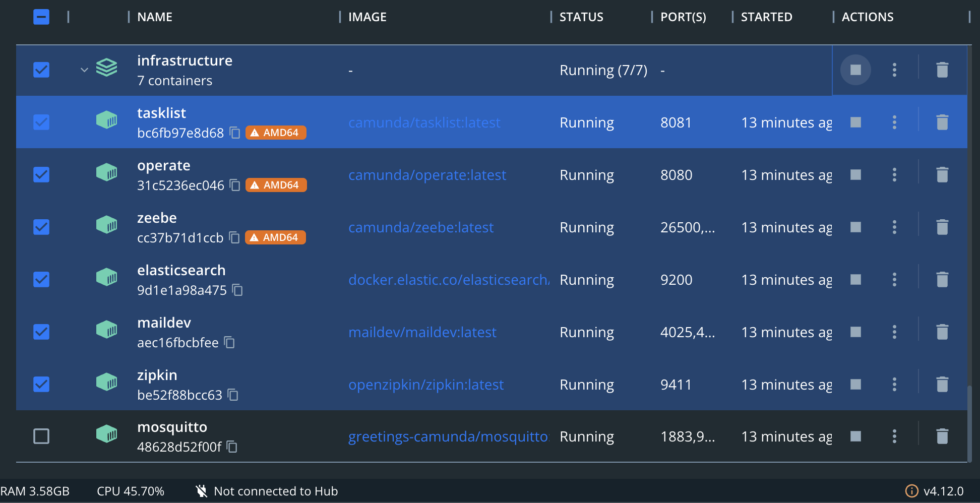Screen dimensions: 980x503
Task: Delete the infrastructure stack
Action: [x=942, y=70]
